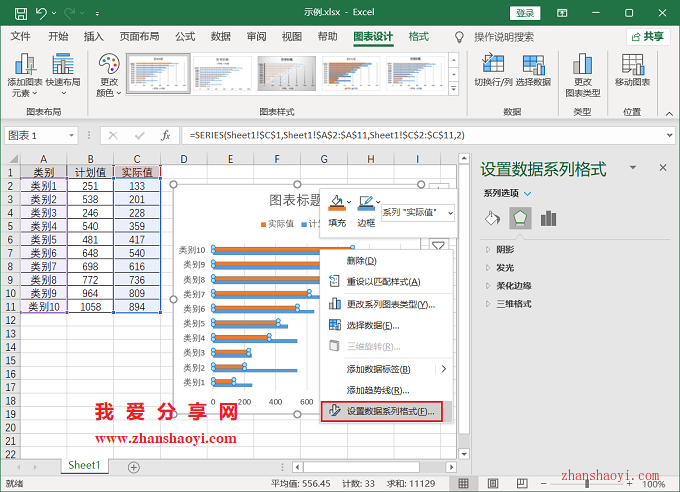This screenshot has width=680, height=492.
Task: Open Quick Access Toolbar customize arrow
Action: pos(97,14)
